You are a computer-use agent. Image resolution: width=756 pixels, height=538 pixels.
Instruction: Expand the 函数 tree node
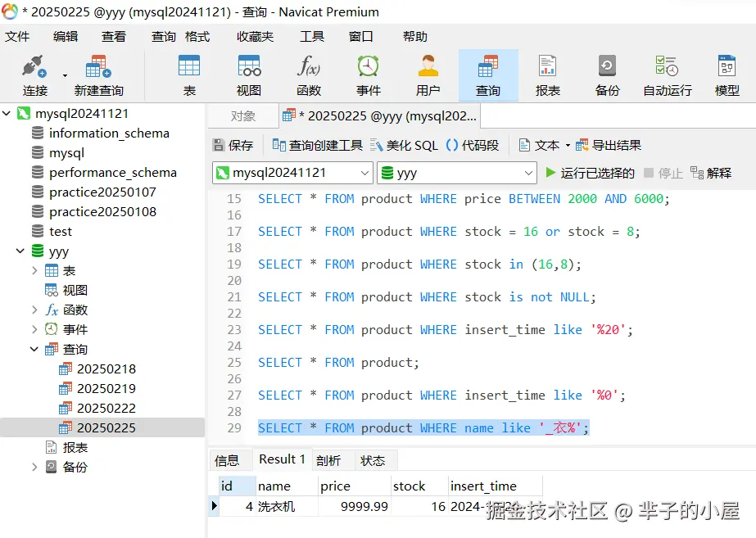34,310
